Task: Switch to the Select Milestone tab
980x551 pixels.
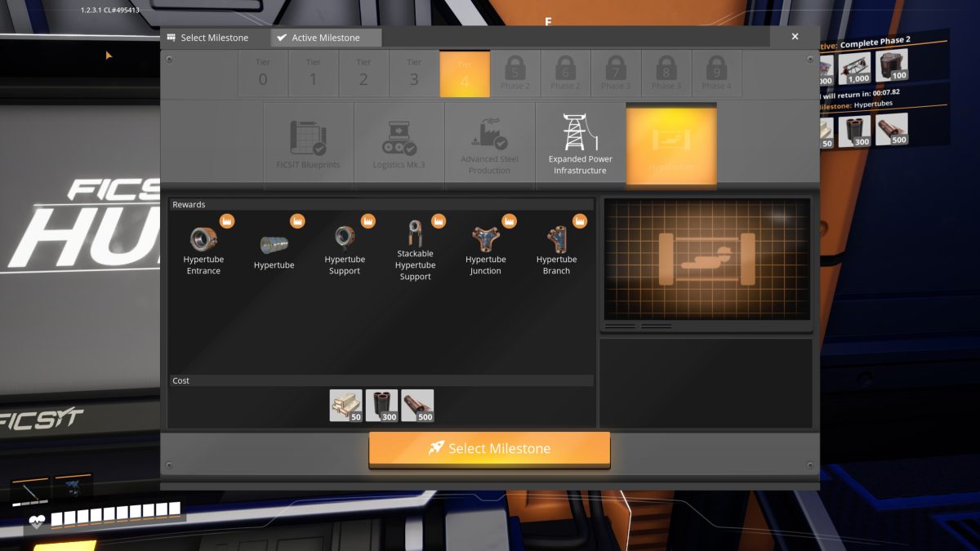Action: coord(207,38)
